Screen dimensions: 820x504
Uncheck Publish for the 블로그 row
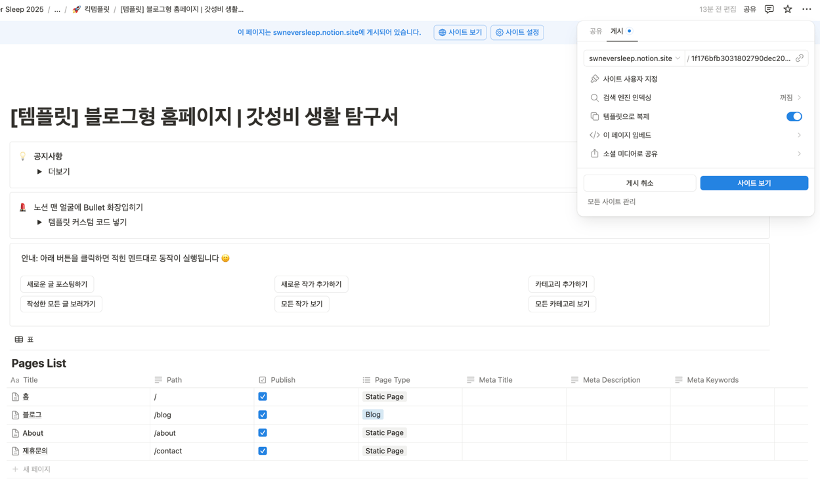pos(263,415)
